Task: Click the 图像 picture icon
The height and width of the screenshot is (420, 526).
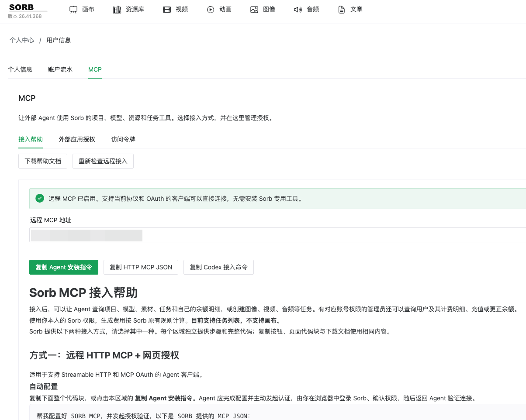Action: tap(254, 10)
